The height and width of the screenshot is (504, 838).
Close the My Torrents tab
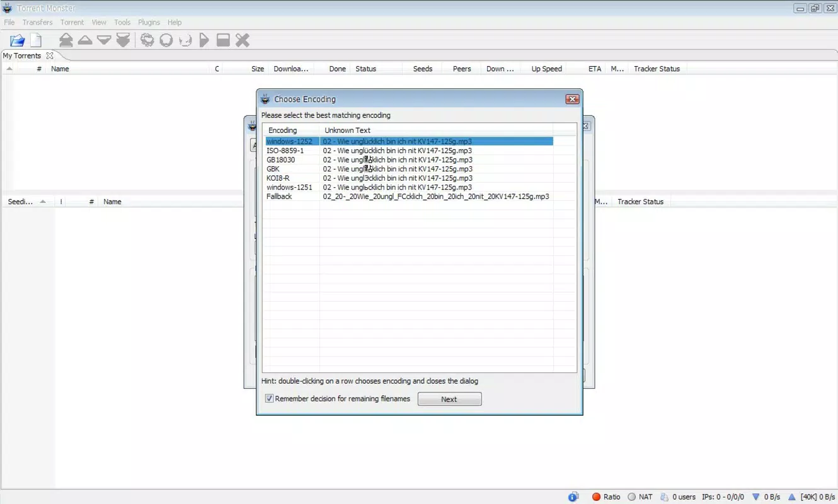[50, 55]
